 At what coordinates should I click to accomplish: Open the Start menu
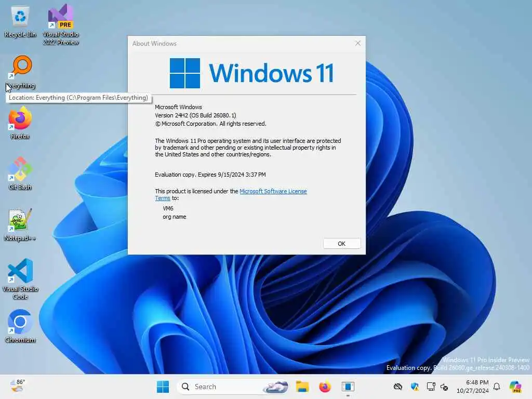[163, 387]
